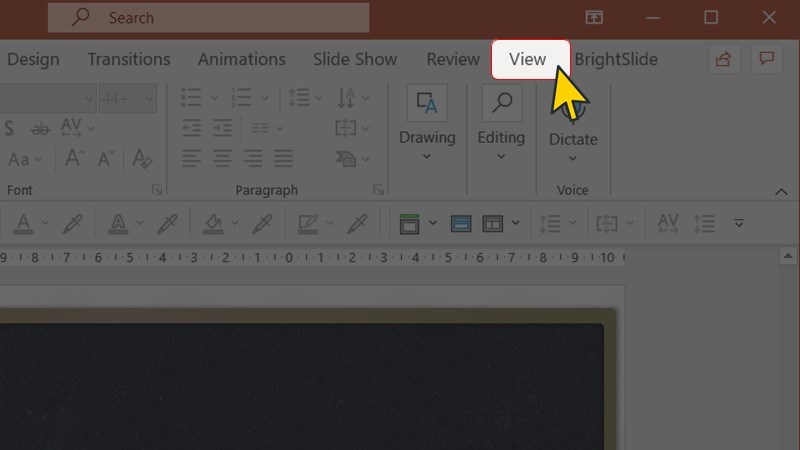The height and width of the screenshot is (450, 800).
Task: Decrease list indent level
Action: pyautogui.click(x=192, y=128)
